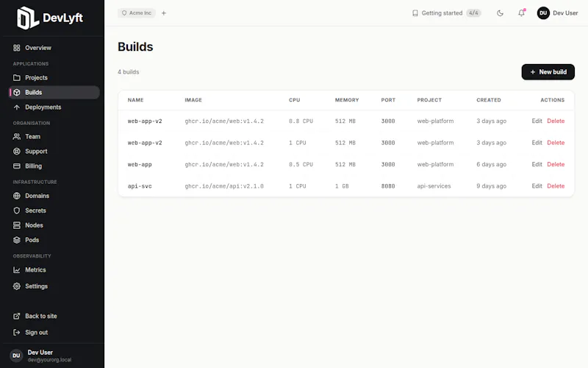This screenshot has width=588, height=368.
Task: Open Acme Inc organisation switcher
Action: point(137,13)
